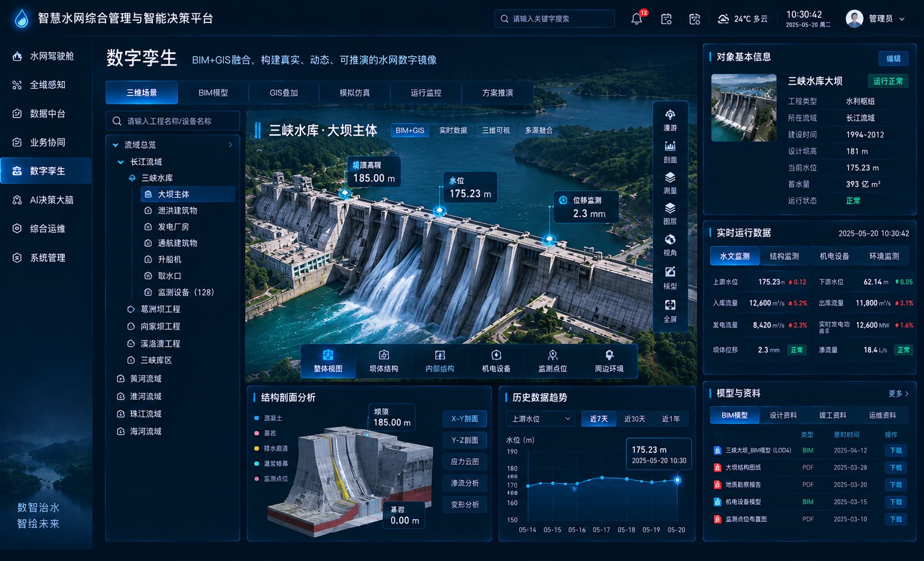Toggle the 三维可视 chip
The width and height of the screenshot is (924, 561).
coord(496,130)
